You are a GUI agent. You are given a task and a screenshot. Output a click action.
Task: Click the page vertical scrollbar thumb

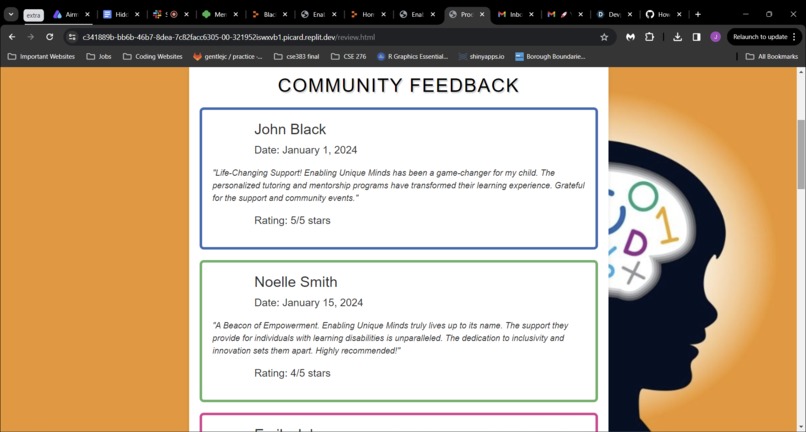tap(801, 154)
